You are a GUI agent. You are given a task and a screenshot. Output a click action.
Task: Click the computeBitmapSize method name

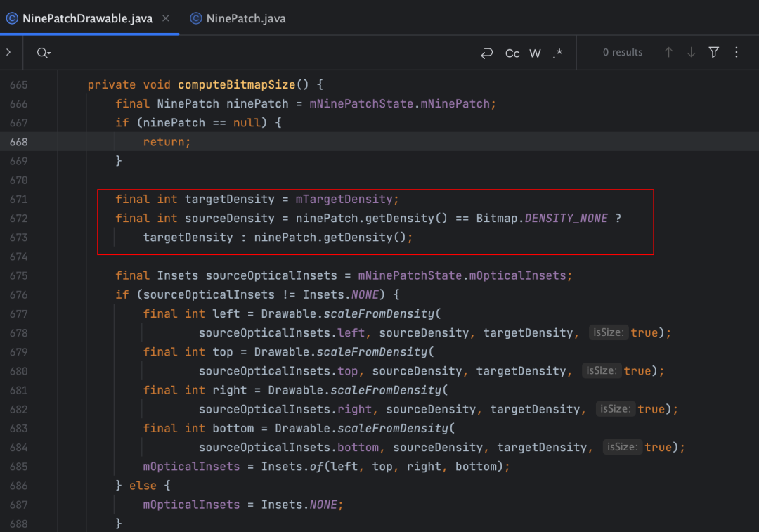[237, 85]
